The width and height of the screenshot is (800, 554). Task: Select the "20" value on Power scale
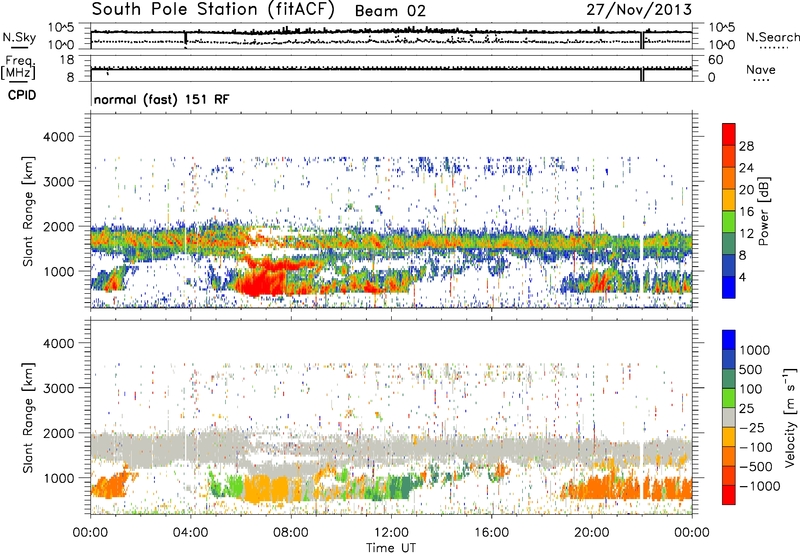pos(746,190)
